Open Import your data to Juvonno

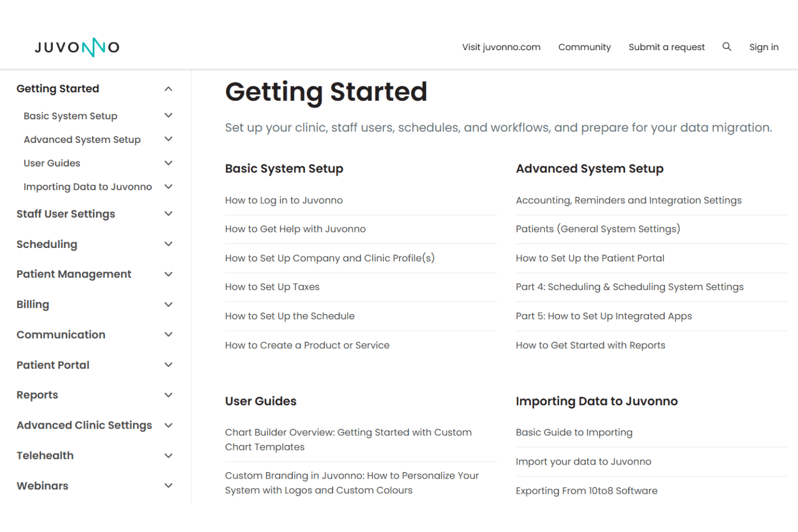click(583, 461)
